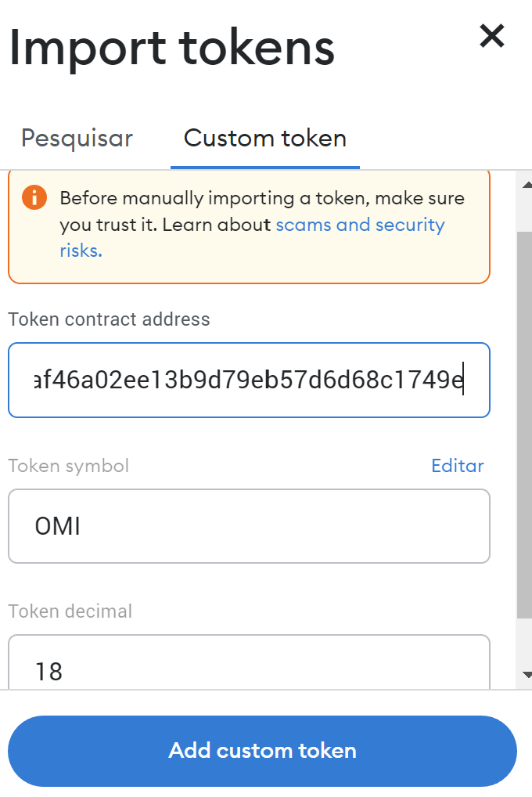Click the Token contract address label
This screenshot has height=797, width=532.
tap(109, 319)
